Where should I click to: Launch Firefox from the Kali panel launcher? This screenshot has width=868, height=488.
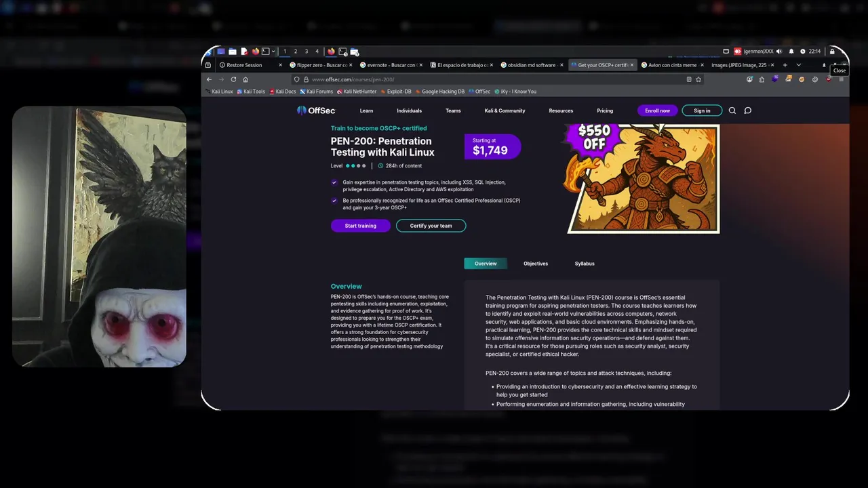pos(256,52)
